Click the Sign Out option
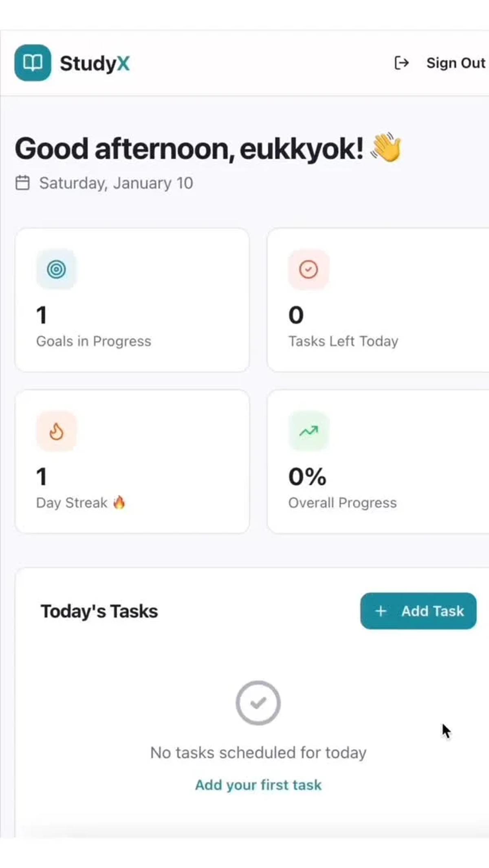Screen dimensions: 489x868 pyautogui.click(x=455, y=63)
